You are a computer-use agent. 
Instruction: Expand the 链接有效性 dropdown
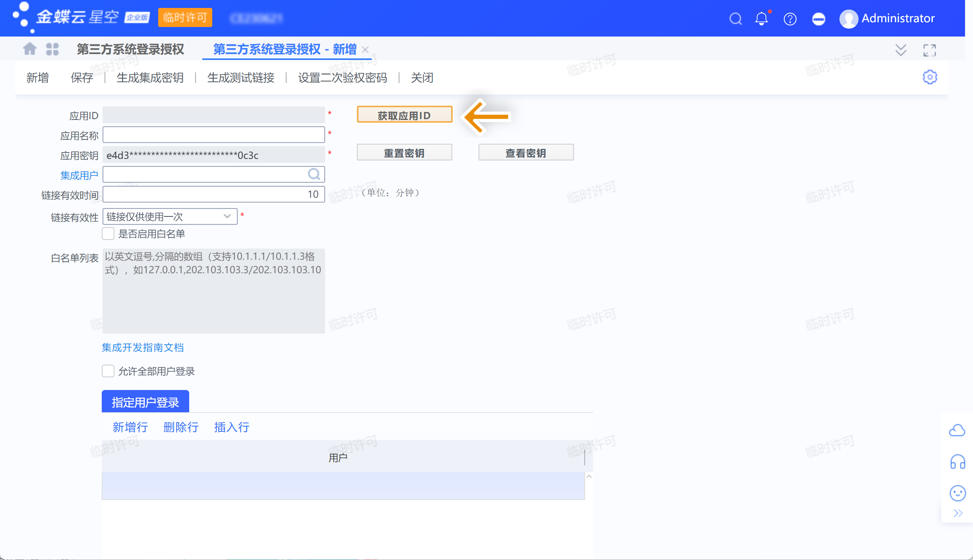point(227,216)
